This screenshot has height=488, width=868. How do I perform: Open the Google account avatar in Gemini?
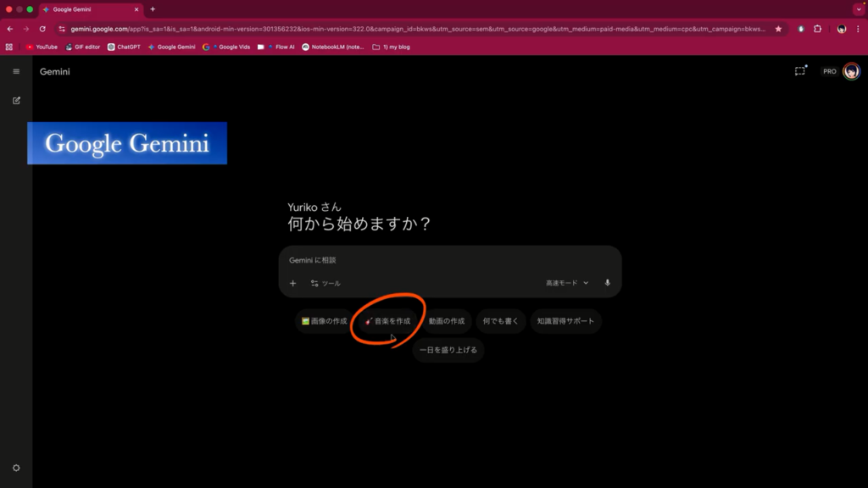pos(850,72)
